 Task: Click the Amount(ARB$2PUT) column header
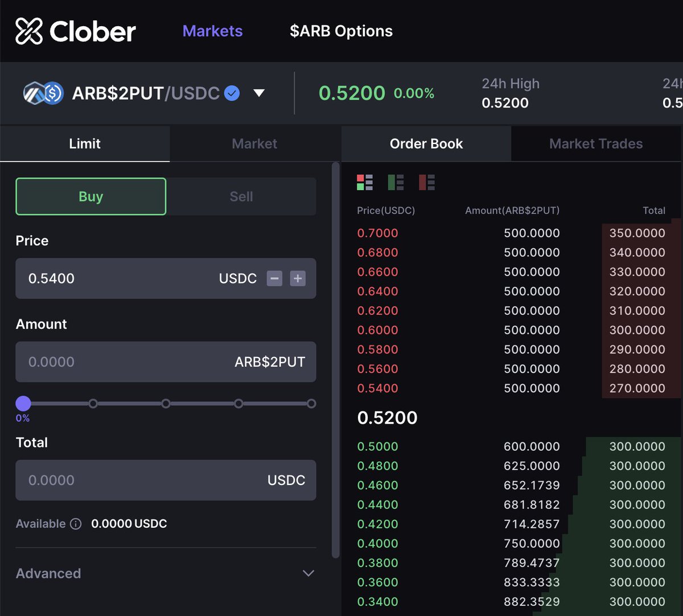512,211
